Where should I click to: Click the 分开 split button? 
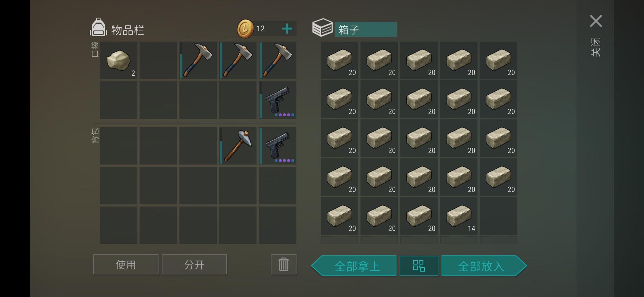[194, 264]
